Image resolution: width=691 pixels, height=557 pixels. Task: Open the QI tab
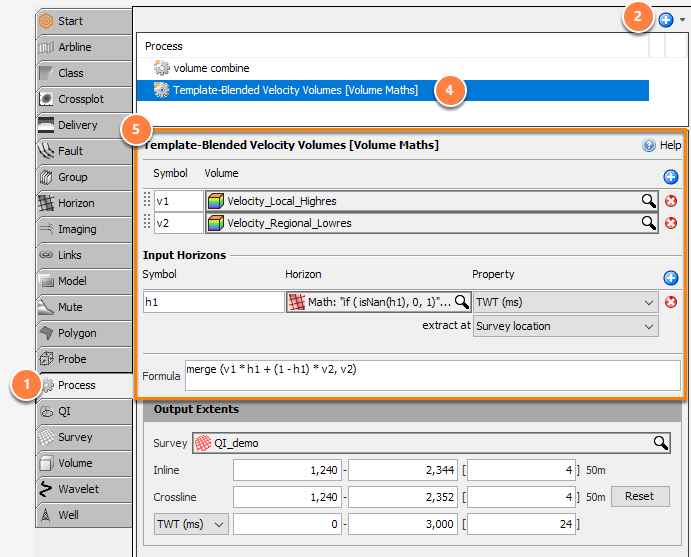(85, 411)
